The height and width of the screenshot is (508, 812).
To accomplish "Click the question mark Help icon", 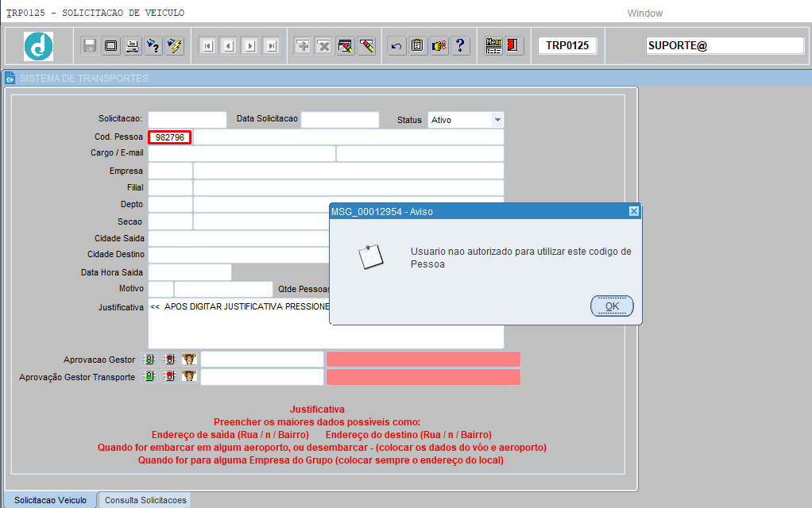I will coord(459,45).
